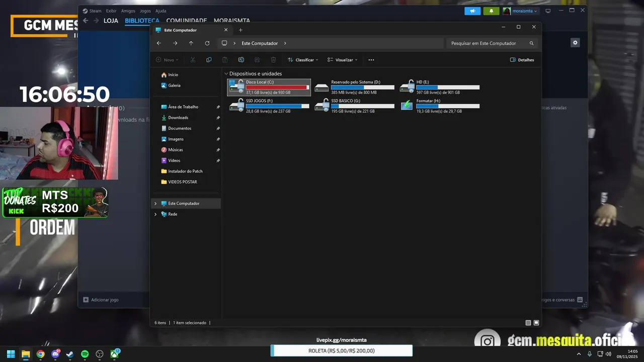Open the Windows Start menu
Image resolution: width=644 pixels, height=362 pixels.
click(11, 354)
